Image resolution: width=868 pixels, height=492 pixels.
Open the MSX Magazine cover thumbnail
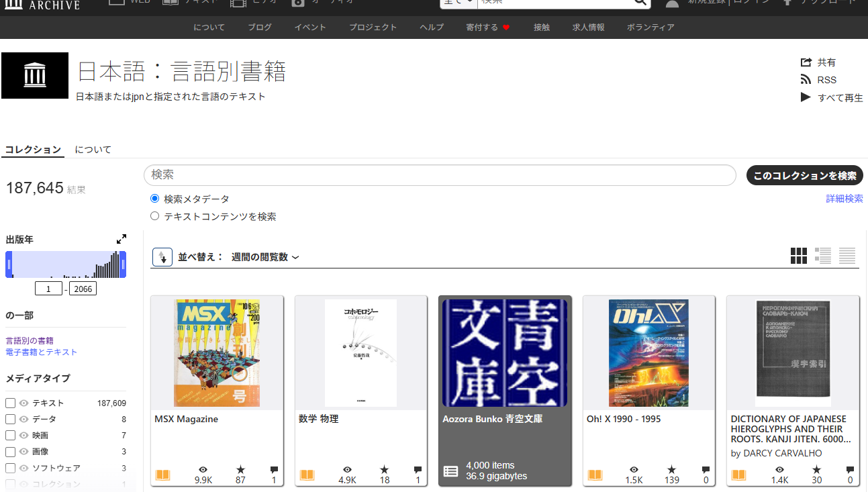(217, 353)
